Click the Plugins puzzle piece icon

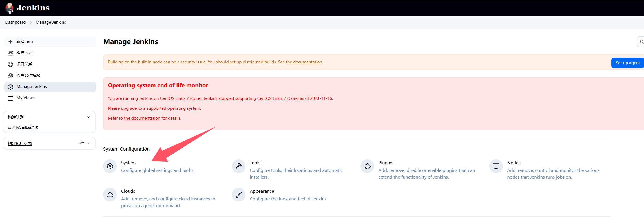(x=368, y=166)
